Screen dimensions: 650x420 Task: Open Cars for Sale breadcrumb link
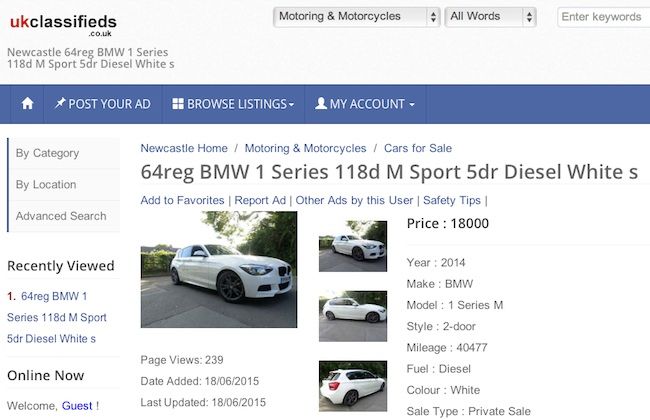(x=418, y=148)
